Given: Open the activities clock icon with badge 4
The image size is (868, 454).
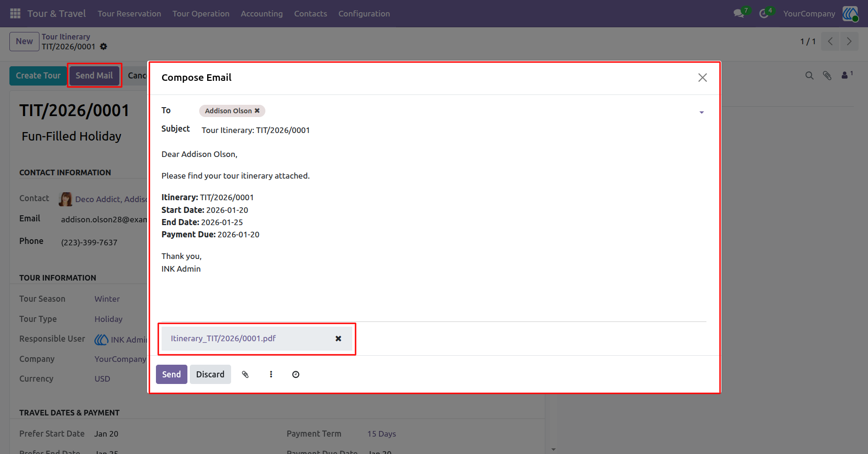Looking at the screenshot, I should click(x=764, y=13).
